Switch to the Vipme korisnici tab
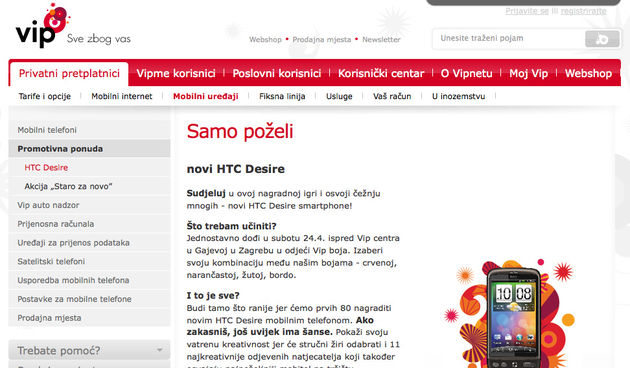Image resolution: width=630 pixels, height=368 pixels. pos(176,74)
